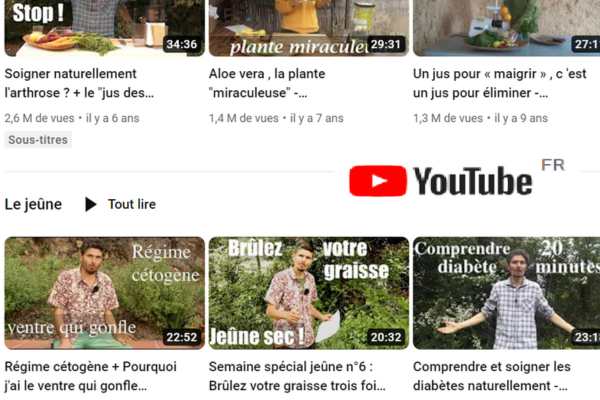Click title Soigner naturellement l'arthrose
This screenshot has width=600, height=400.
[79, 83]
